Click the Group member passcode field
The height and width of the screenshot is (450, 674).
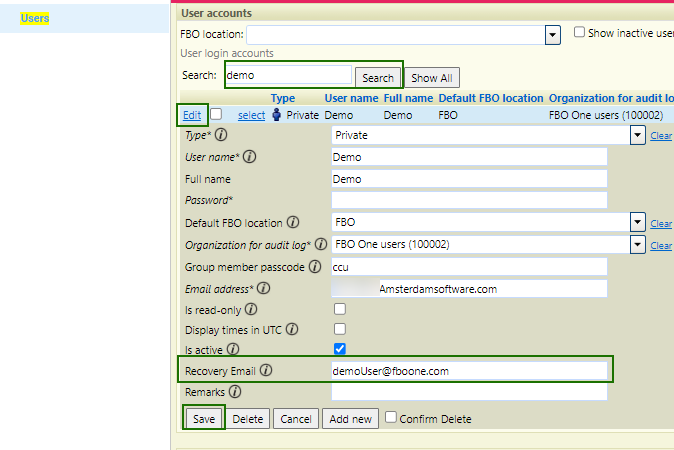click(x=469, y=267)
